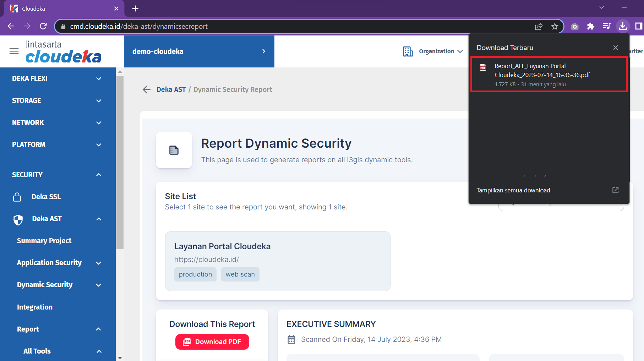Viewport: 644px width, 361px height.
Task: Click the hamburger menu icon
Action: click(x=14, y=51)
